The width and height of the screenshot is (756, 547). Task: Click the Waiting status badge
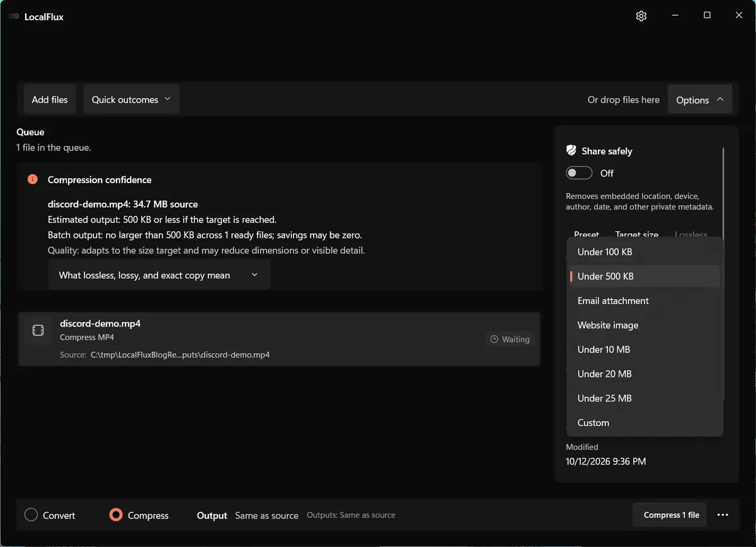(510, 339)
